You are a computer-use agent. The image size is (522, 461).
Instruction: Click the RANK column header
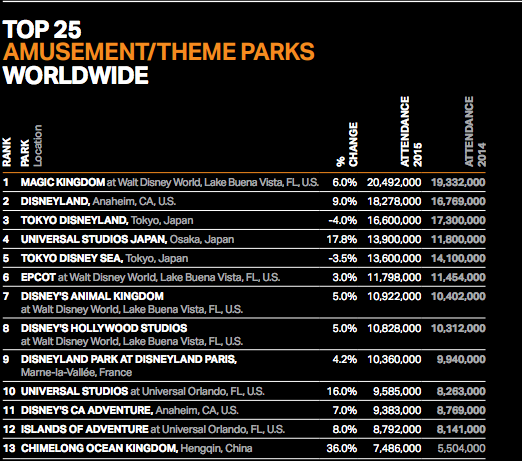pos(7,152)
